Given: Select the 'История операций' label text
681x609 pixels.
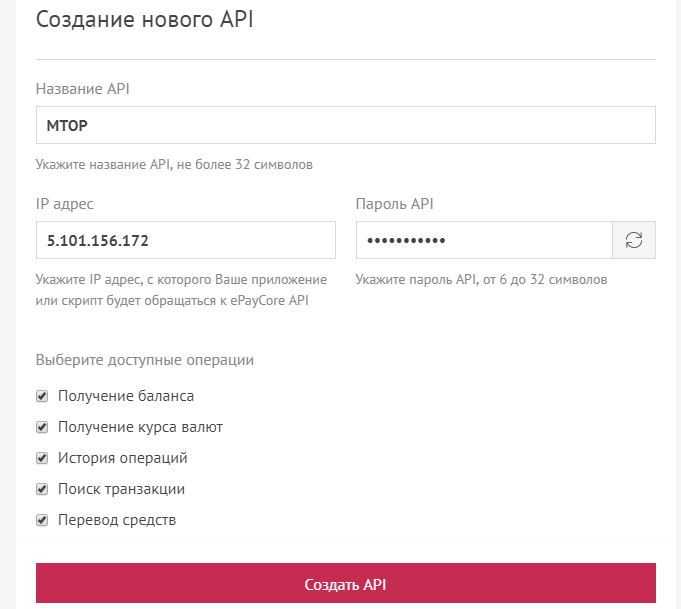Looking at the screenshot, I should tap(122, 458).
